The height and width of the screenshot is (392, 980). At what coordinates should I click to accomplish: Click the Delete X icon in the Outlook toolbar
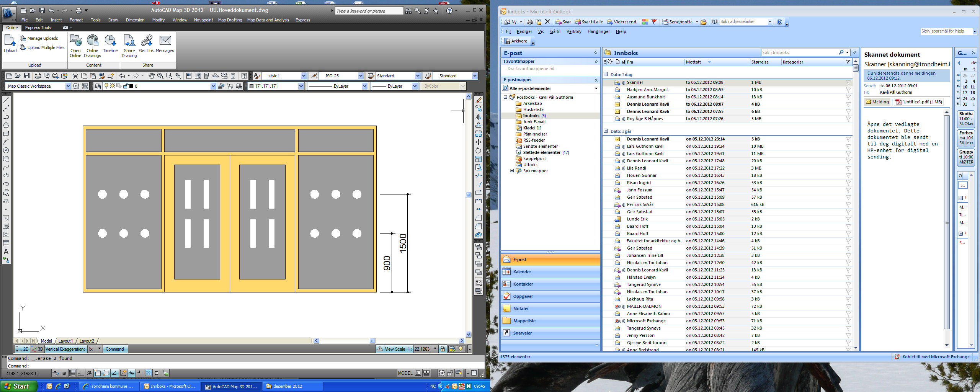[547, 22]
